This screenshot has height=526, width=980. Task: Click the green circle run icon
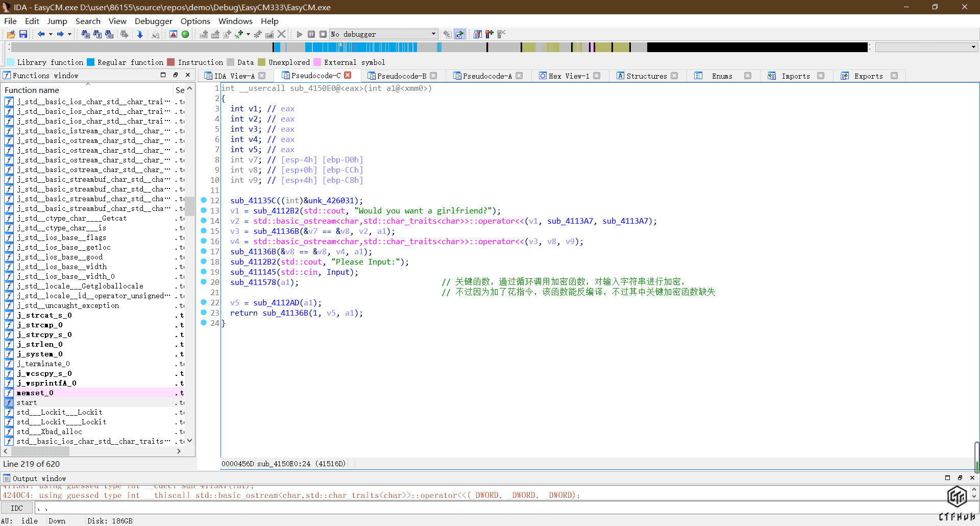point(185,34)
